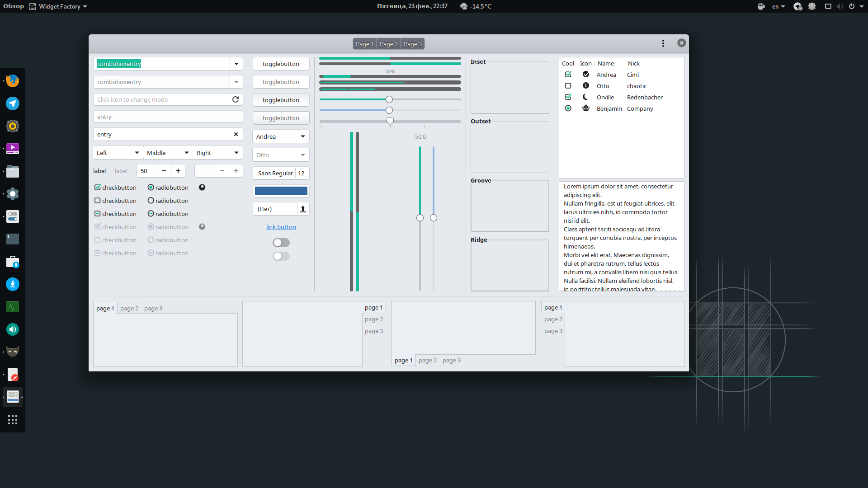This screenshot has height=488, width=868.
Task: Switch to Page 3 header tab
Action: 413,44
